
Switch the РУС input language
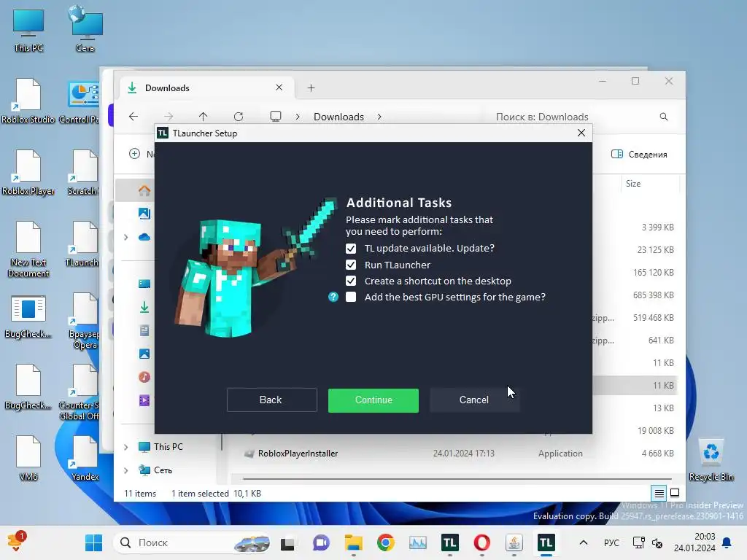tap(611, 542)
